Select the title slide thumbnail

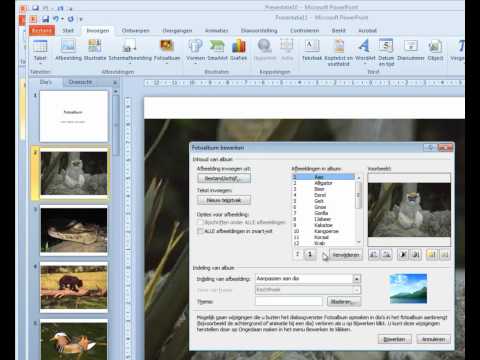click(x=74, y=116)
